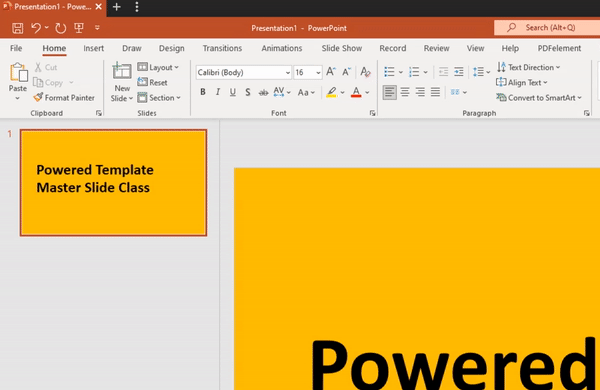Center the text alignment
The image size is (600, 390).
click(405, 92)
